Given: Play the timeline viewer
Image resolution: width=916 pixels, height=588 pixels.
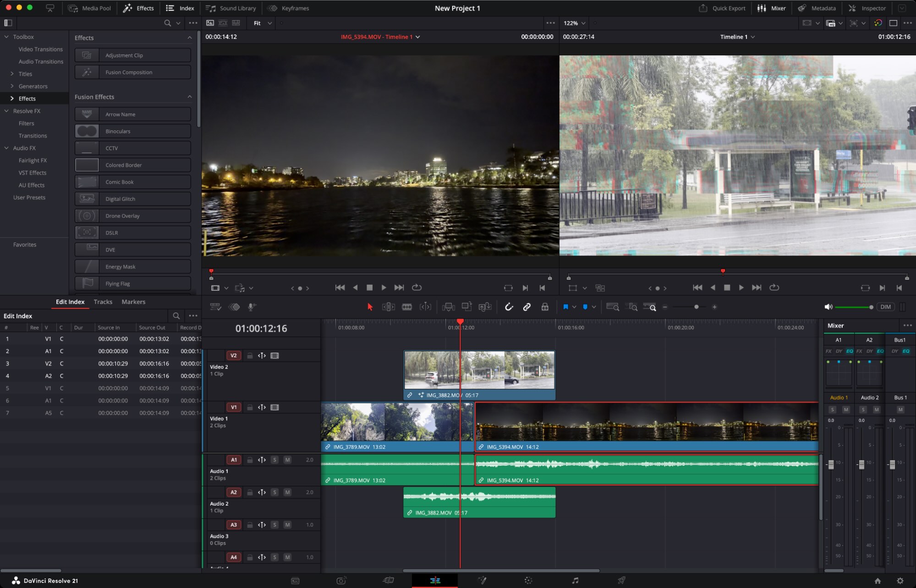Looking at the screenshot, I should pyautogui.click(x=741, y=288).
